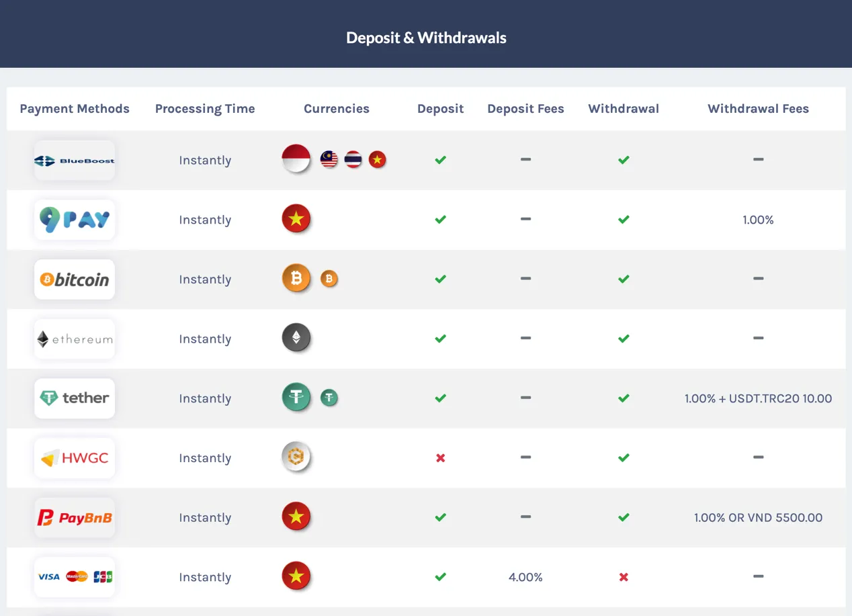
Task: Click the large Tether currency coin icon
Action: pyautogui.click(x=296, y=398)
